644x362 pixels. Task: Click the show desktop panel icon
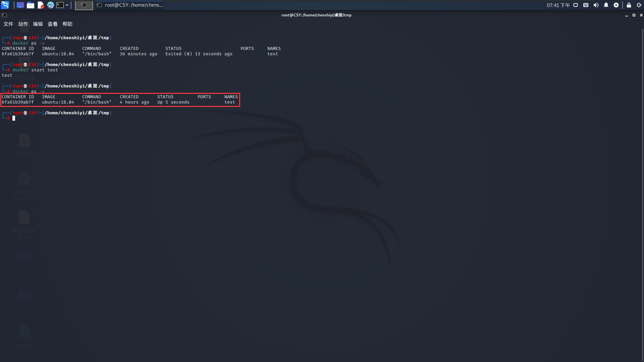click(20, 5)
